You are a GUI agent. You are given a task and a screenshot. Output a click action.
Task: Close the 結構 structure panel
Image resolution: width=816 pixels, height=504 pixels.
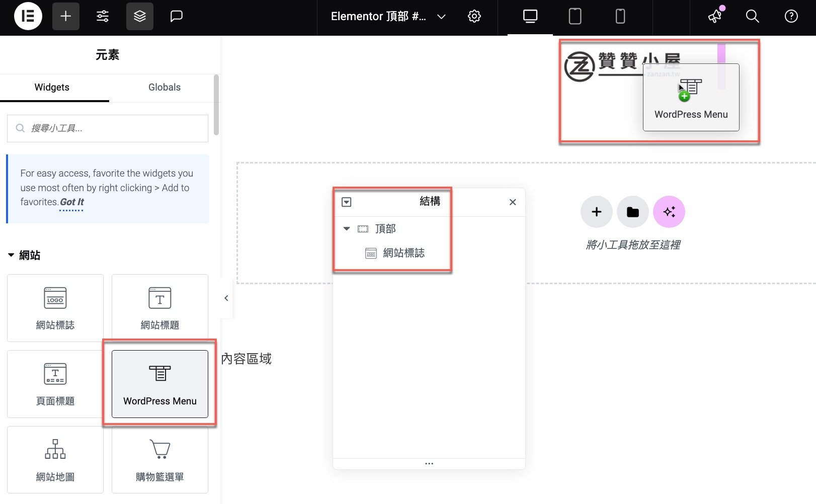click(x=513, y=202)
